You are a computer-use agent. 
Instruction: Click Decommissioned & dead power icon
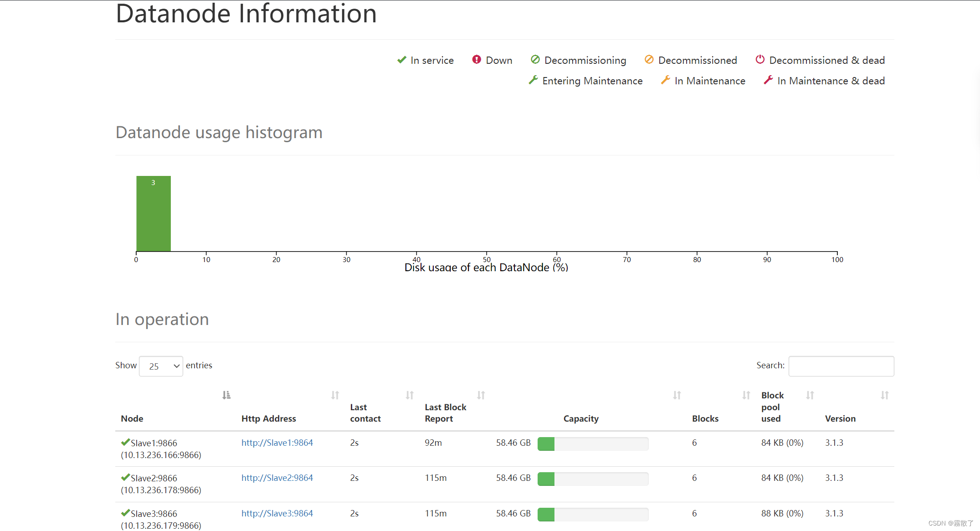(x=759, y=60)
